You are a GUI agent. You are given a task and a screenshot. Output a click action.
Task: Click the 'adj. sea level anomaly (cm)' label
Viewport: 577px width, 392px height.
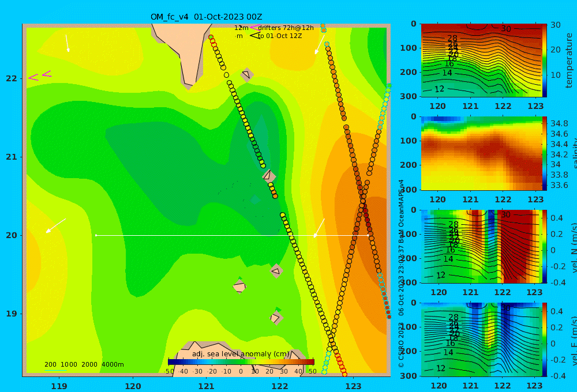(x=241, y=354)
